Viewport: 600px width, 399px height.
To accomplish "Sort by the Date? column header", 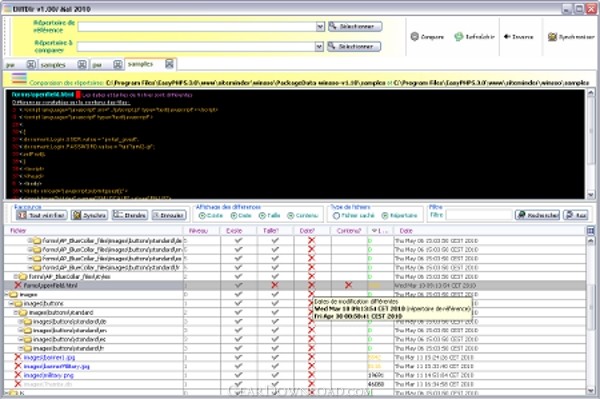I will [312, 231].
